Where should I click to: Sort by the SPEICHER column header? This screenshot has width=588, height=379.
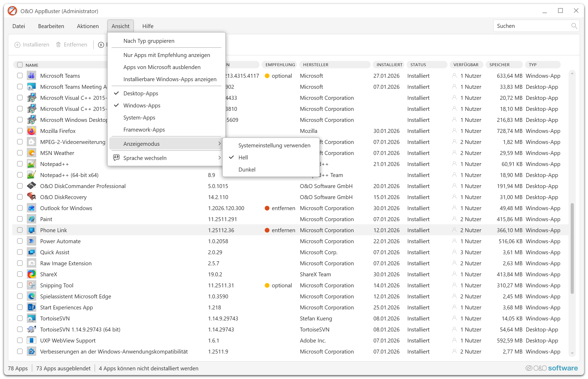[499, 65]
